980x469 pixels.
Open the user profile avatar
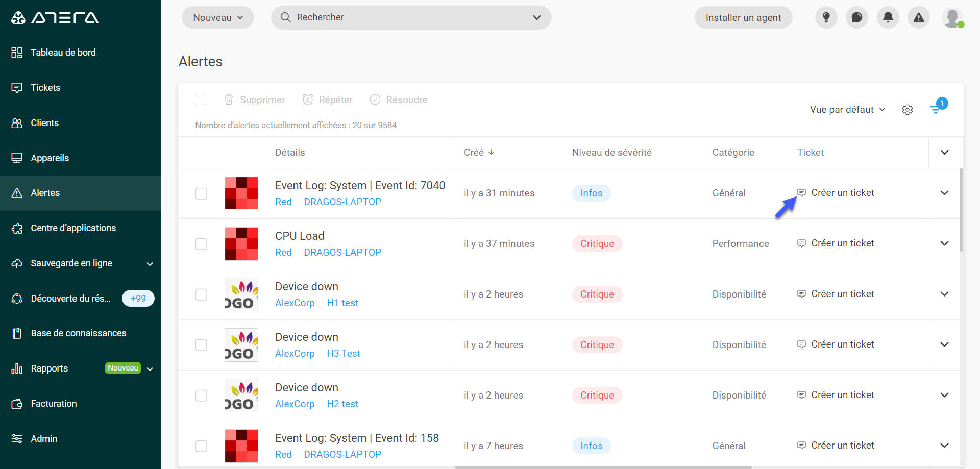[952, 17]
